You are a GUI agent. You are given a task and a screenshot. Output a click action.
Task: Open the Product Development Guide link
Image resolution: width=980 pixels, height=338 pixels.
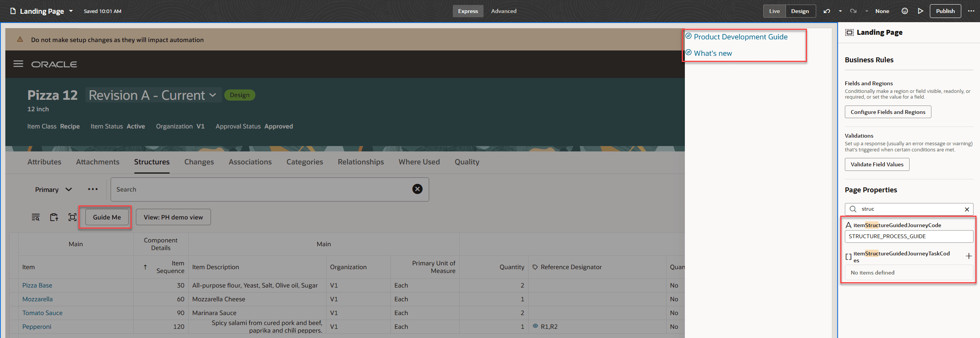(x=740, y=37)
